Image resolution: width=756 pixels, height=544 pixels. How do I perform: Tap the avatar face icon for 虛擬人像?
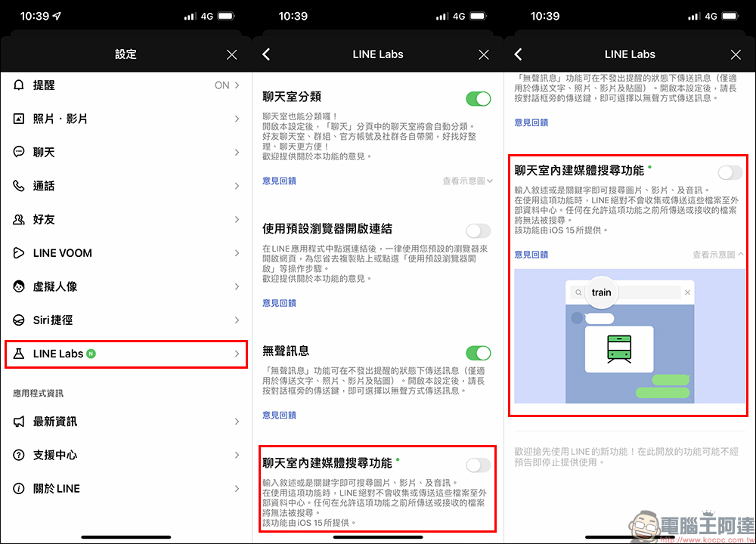coord(19,286)
